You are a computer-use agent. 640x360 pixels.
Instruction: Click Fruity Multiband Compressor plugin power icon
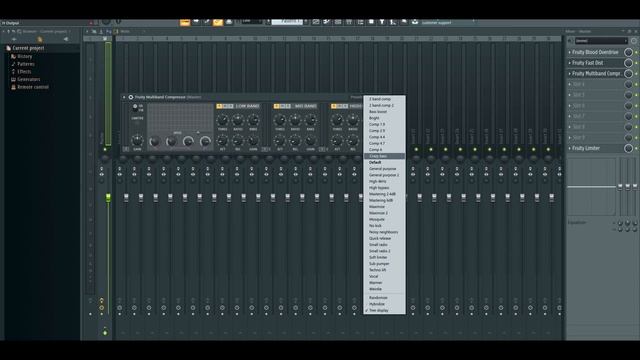pos(131,97)
